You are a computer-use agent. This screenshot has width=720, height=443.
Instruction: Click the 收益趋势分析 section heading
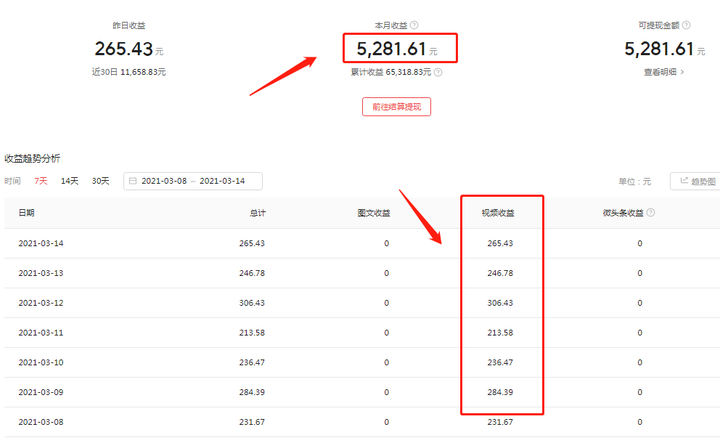pos(32,159)
